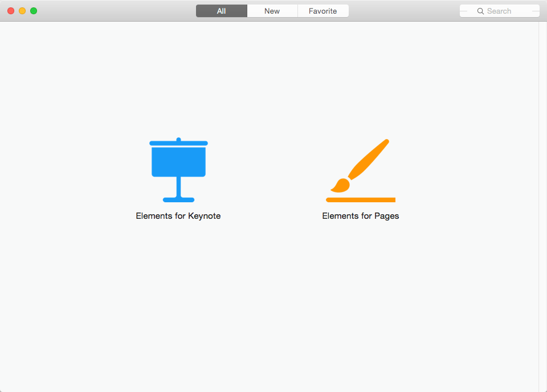
Task: Select the Elements for Keynote label
Action: pos(178,217)
